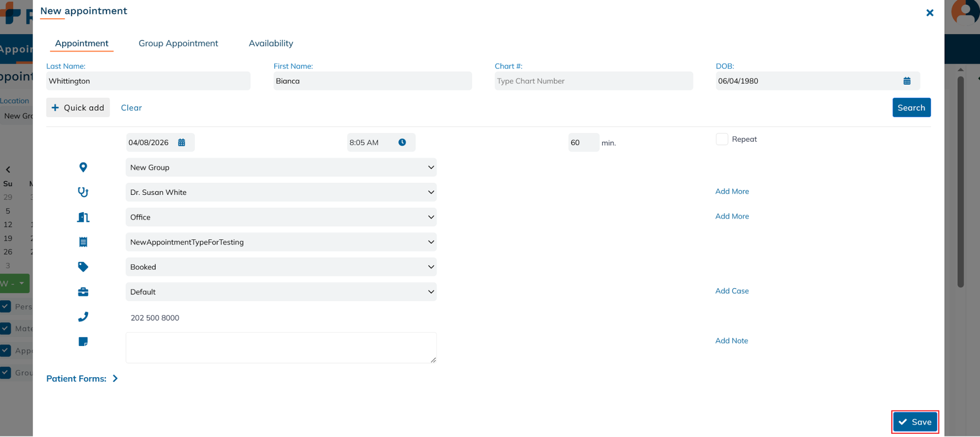Open the DOB calendar picker icon
This screenshot has height=437, width=980.
(x=906, y=81)
